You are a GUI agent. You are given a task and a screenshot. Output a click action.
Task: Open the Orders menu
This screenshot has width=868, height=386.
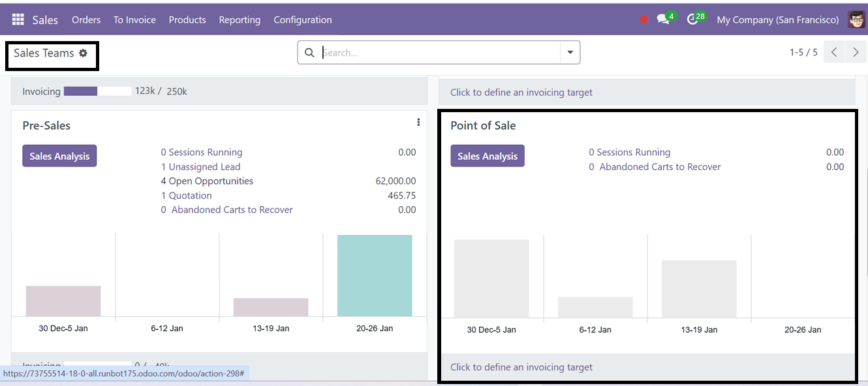click(86, 20)
